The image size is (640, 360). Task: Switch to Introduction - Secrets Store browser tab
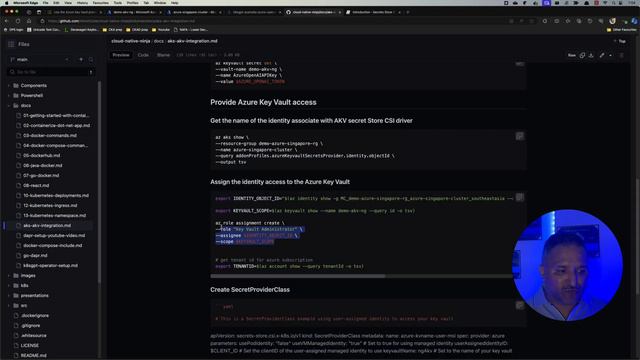point(372,12)
